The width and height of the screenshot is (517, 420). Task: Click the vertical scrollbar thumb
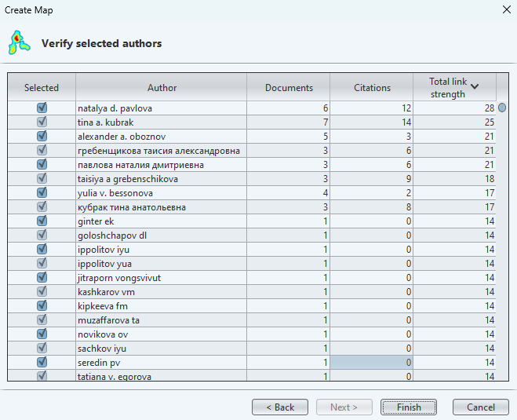tap(502, 108)
